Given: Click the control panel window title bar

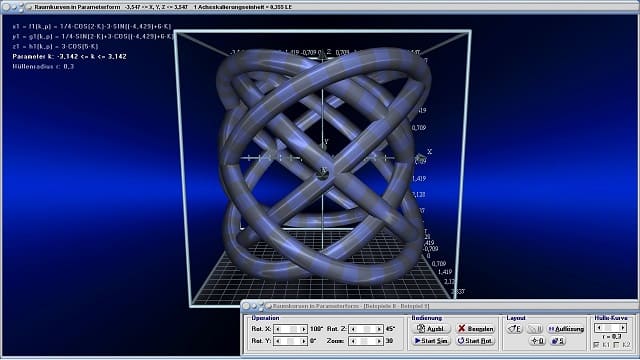Looking at the screenshot, I should (440, 306).
